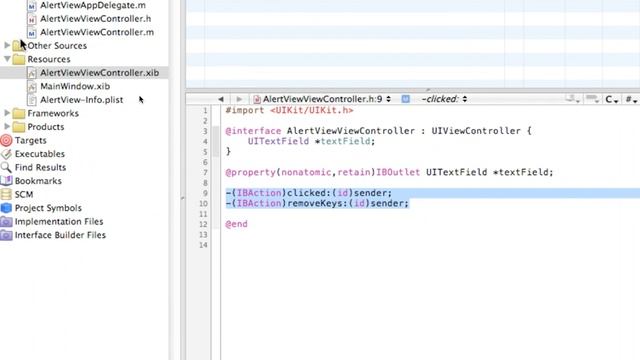Click the Resources folder icon
Image resolution: width=640 pixels, height=360 pixels.
(x=19, y=59)
